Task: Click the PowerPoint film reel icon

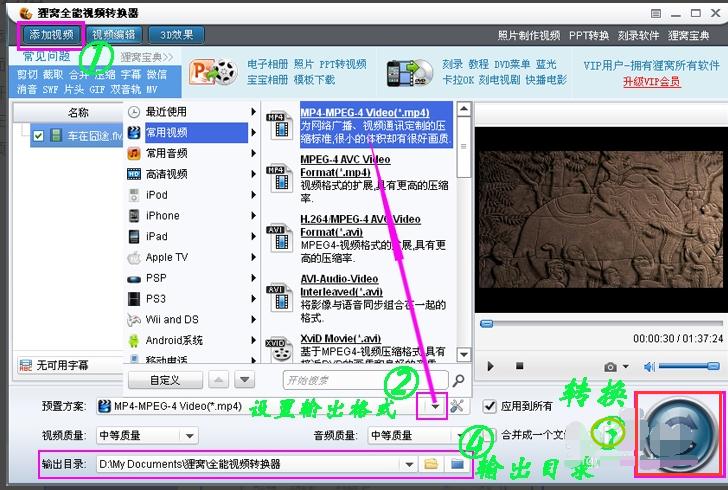Action: (x=213, y=72)
